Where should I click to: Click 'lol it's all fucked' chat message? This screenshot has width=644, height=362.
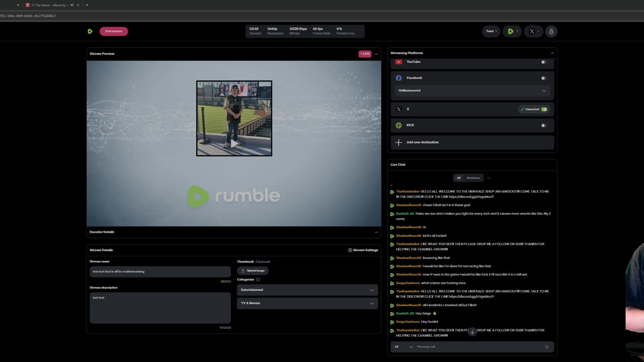tap(434, 236)
